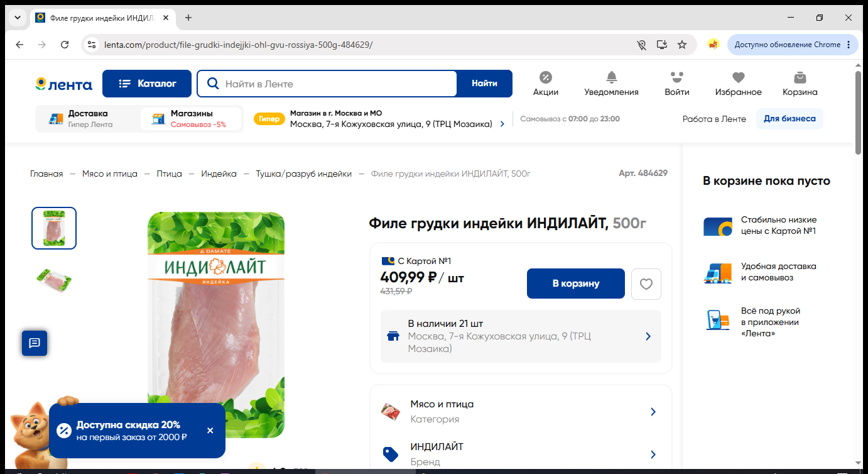Image resolution: width=868 pixels, height=474 pixels.
Task: Open the Корзина cart icon
Action: coord(800,84)
